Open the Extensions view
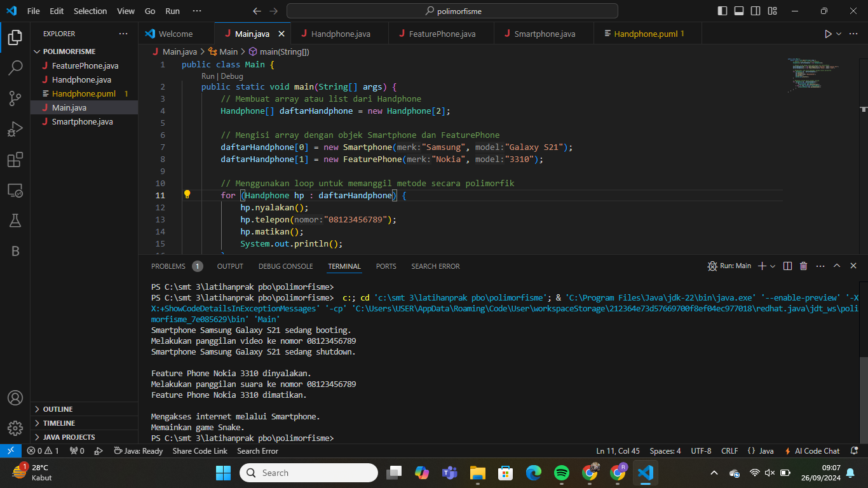This screenshot has height=488, width=868. [x=15, y=159]
